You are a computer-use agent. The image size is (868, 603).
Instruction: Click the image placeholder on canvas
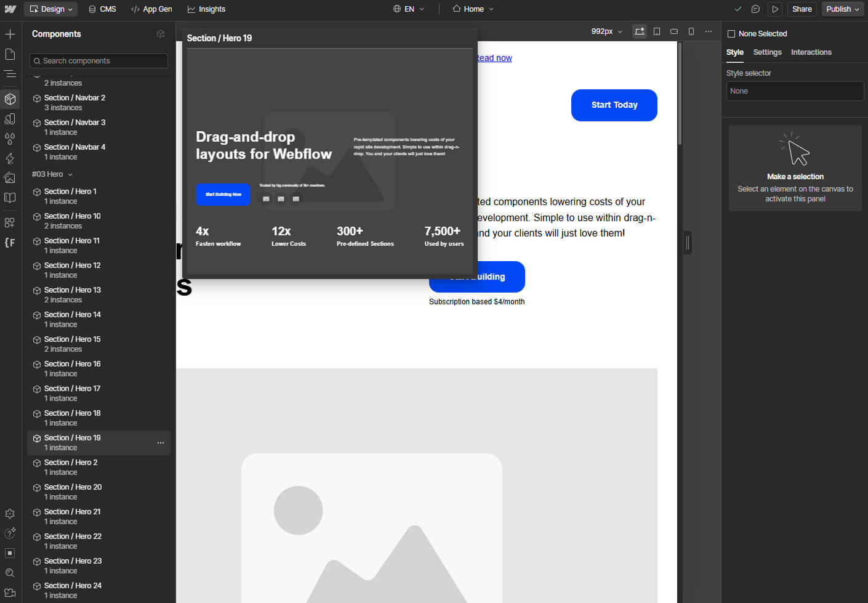(417, 485)
